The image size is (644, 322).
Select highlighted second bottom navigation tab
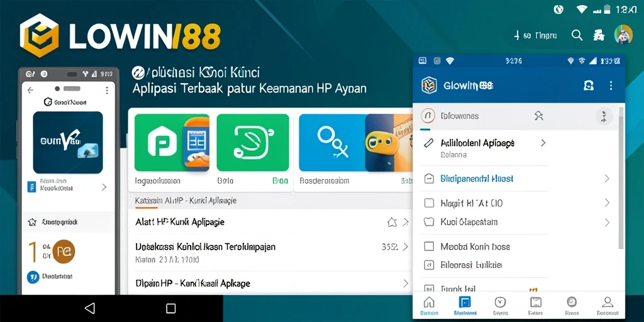pyautogui.click(x=465, y=306)
